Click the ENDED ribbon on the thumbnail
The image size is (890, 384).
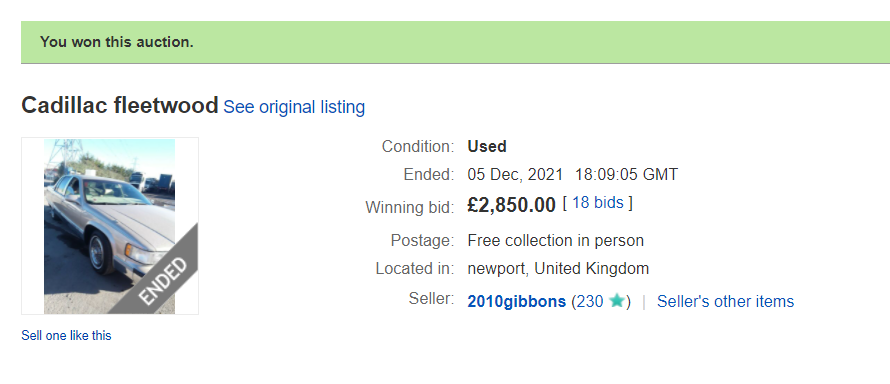pos(161,279)
